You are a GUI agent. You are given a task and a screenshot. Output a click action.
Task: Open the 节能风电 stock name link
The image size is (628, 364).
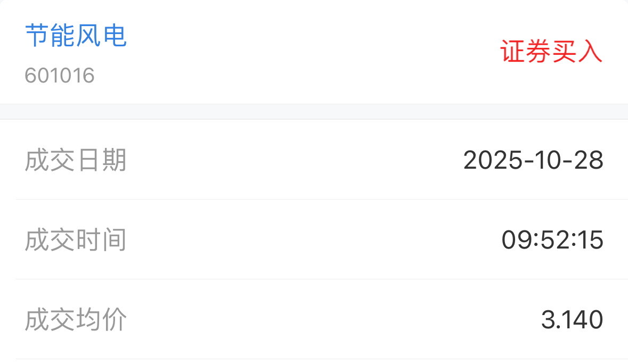pos(76,36)
